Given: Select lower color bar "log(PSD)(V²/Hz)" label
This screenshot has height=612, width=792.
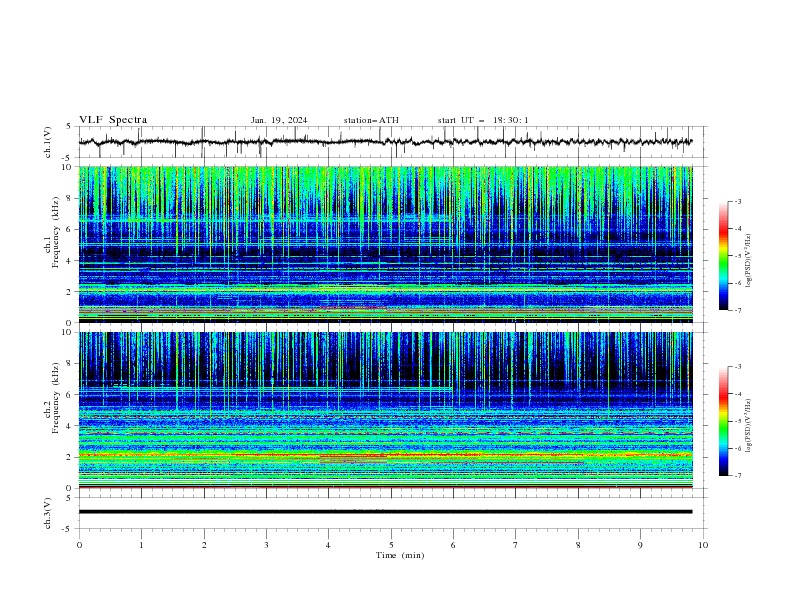Looking at the screenshot, I should [x=749, y=426].
